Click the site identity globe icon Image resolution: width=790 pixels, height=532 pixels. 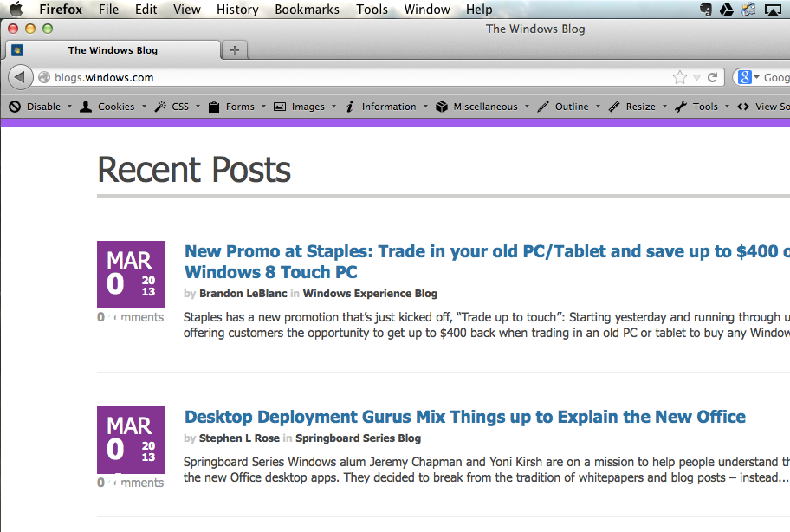tap(44, 77)
